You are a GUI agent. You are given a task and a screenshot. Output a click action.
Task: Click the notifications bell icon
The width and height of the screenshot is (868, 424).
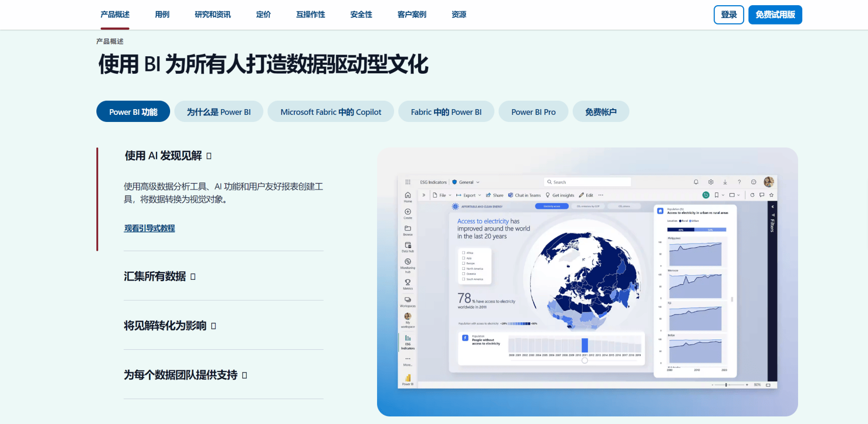click(x=696, y=182)
